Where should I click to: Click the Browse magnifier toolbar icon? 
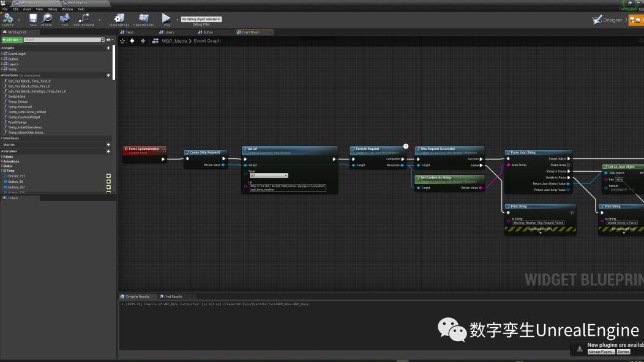[x=47, y=18]
